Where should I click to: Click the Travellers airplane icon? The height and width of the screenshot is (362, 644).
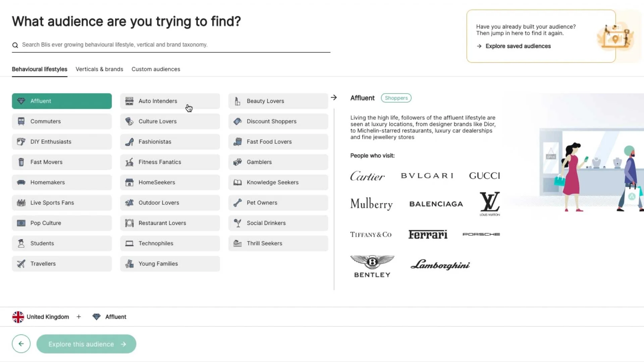pyautogui.click(x=21, y=264)
